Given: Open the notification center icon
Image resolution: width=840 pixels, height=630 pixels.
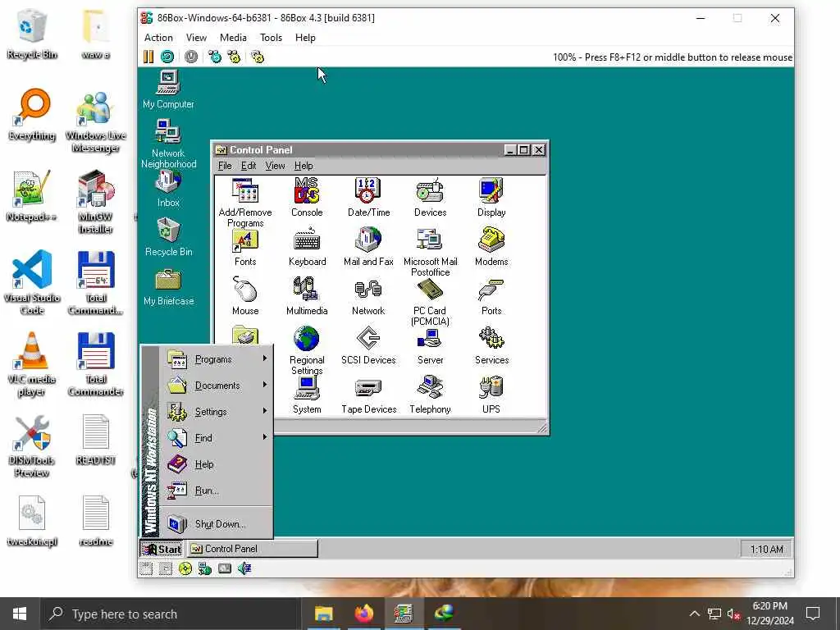Looking at the screenshot, I should pyautogui.click(x=813, y=614).
